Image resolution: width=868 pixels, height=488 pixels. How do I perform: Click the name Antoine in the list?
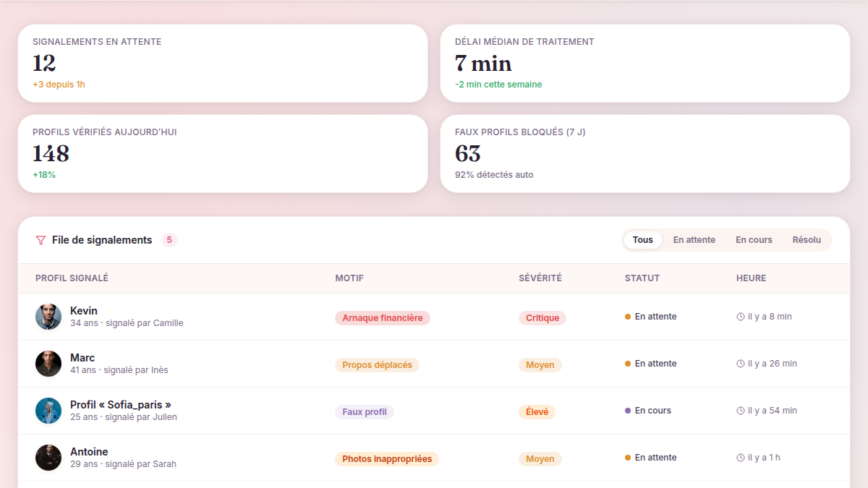click(x=89, y=452)
